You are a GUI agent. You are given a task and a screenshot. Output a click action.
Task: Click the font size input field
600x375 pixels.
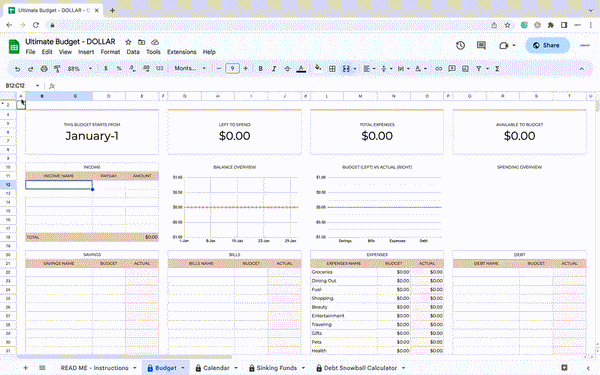[x=232, y=68]
